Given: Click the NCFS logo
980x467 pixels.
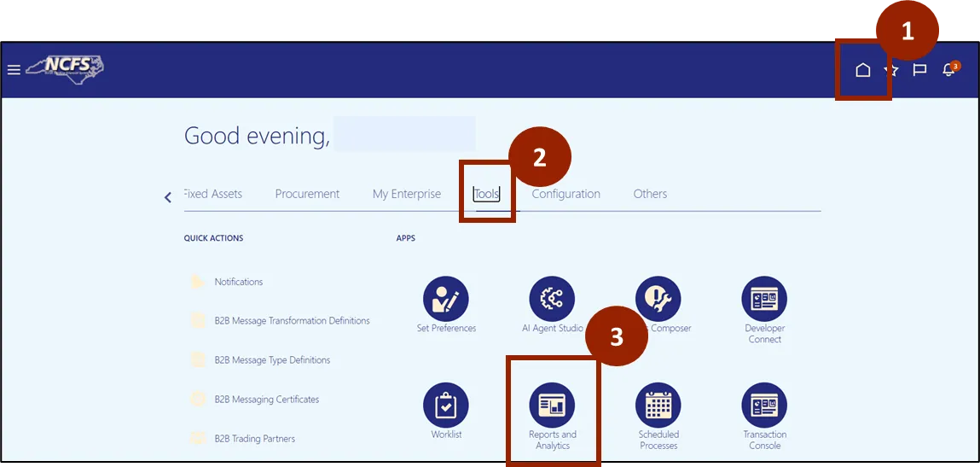Looking at the screenshot, I should click(64, 67).
